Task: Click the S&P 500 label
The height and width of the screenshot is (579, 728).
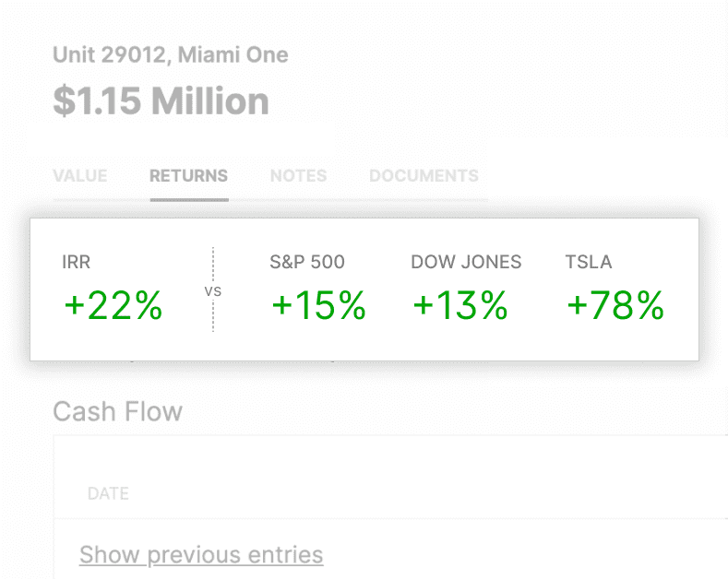Action: coord(307,262)
